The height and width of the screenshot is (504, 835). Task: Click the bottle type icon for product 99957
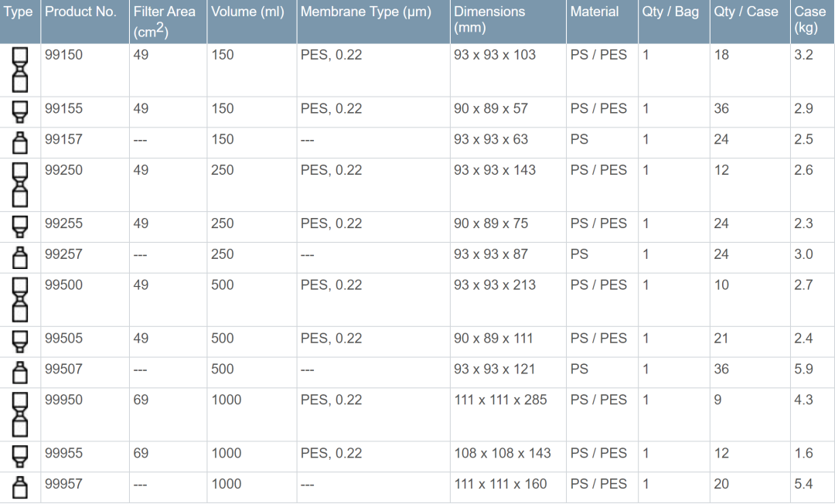(19, 488)
